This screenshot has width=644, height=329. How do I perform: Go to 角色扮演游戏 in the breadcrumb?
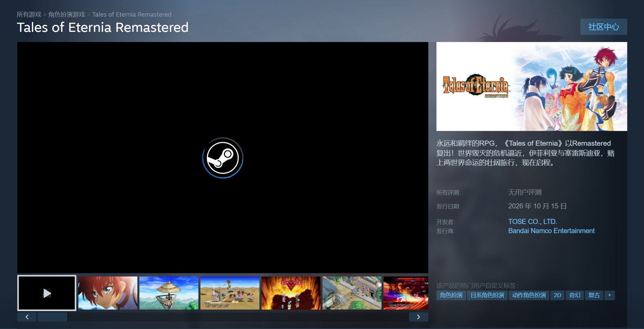click(66, 15)
